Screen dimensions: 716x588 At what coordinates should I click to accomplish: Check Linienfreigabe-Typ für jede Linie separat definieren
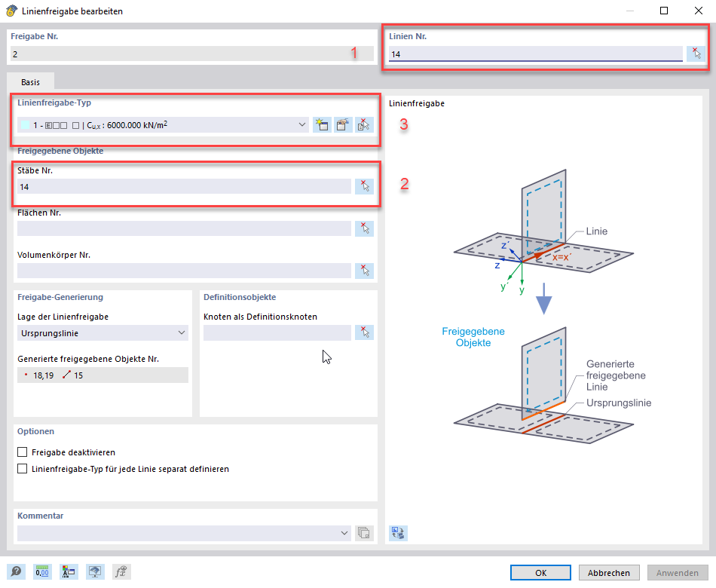point(23,467)
